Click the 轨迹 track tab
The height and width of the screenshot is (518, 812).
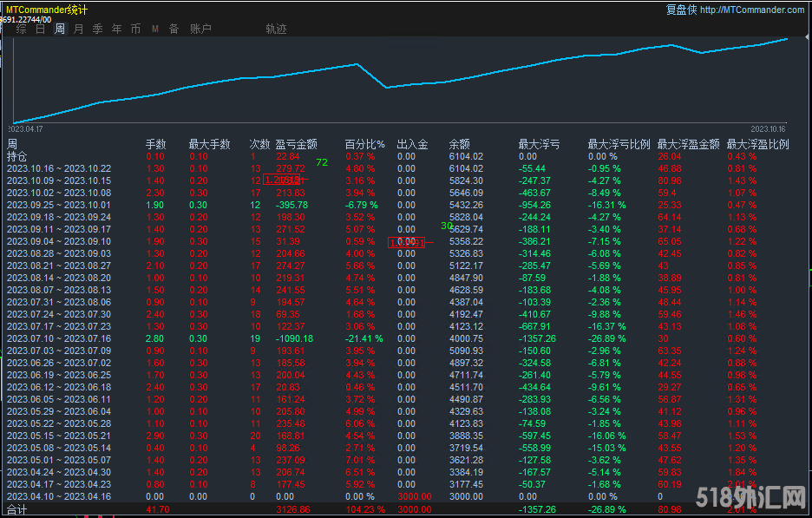(x=276, y=29)
